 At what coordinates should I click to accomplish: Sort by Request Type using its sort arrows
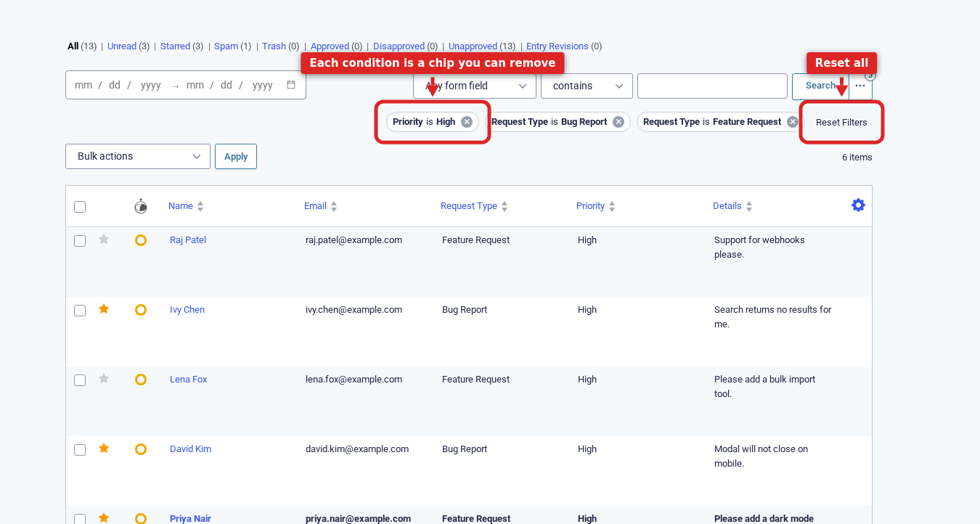click(505, 207)
